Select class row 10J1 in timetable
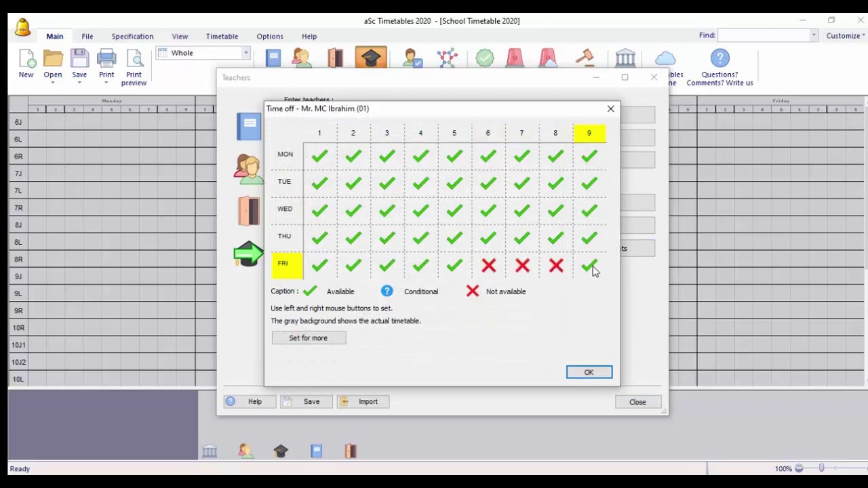 coord(18,345)
